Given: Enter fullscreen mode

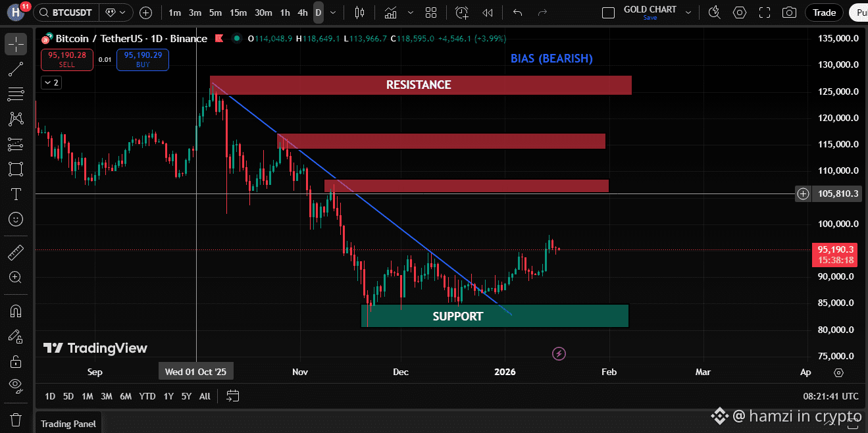Looking at the screenshot, I should [765, 13].
